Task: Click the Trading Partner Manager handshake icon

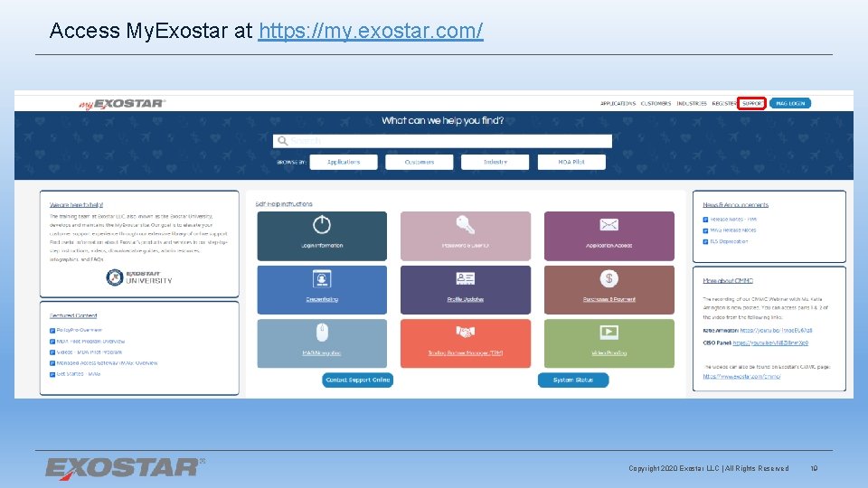Action: (x=465, y=332)
